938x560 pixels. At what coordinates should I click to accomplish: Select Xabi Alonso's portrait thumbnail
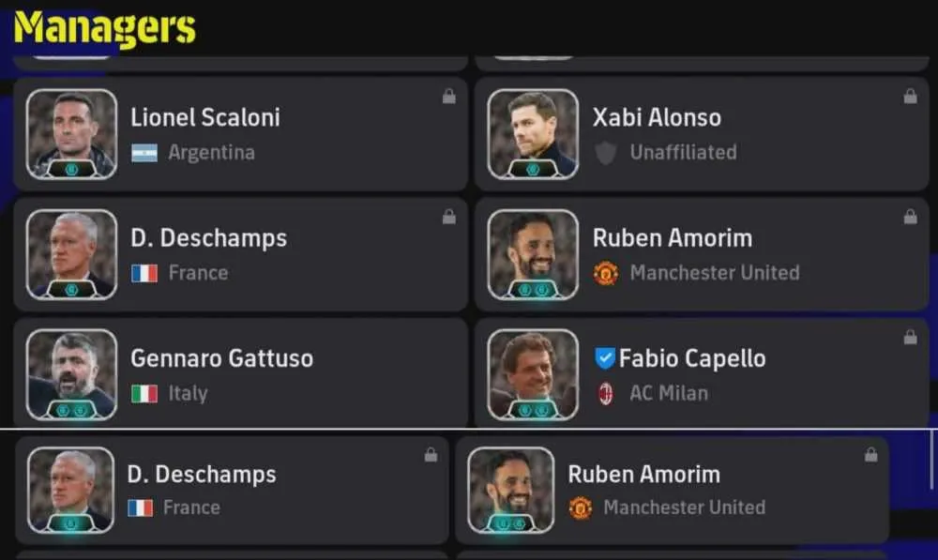[x=533, y=134]
